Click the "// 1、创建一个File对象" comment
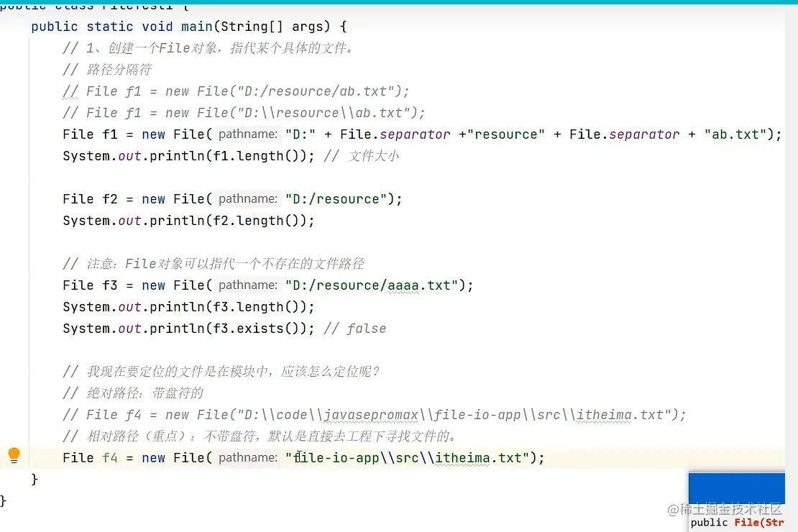798x532 pixels. (208, 48)
